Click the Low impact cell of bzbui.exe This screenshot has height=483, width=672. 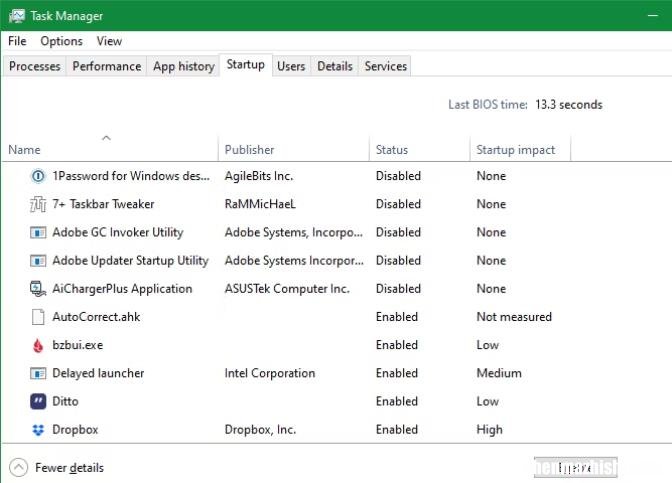point(488,345)
